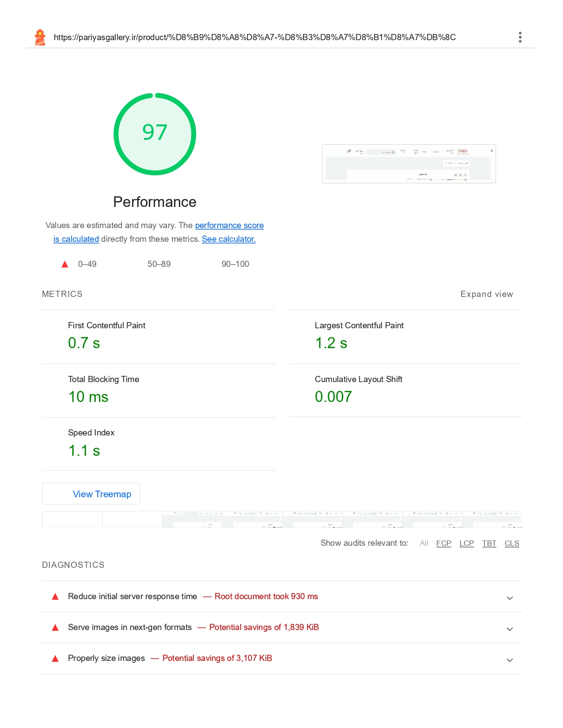The width and height of the screenshot is (563, 728).
Task: Click red triangle beside Properly size images
Action: coord(55,659)
